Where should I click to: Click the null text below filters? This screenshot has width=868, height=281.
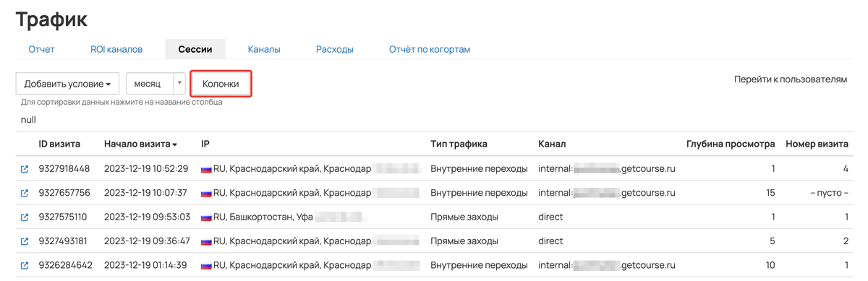tap(28, 120)
